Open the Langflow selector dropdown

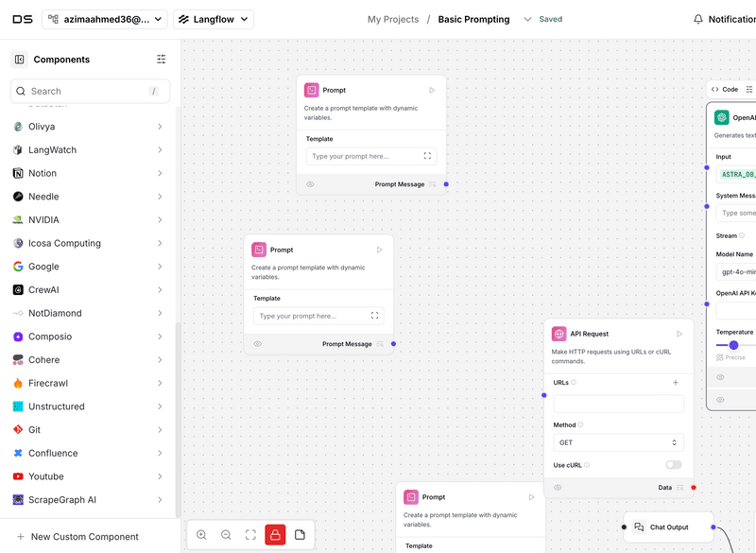tap(214, 19)
